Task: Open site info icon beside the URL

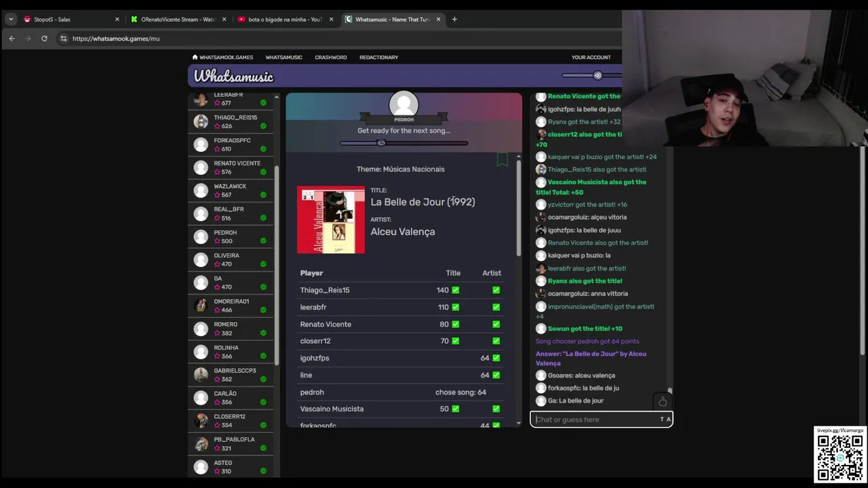Action: coord(64,39)
